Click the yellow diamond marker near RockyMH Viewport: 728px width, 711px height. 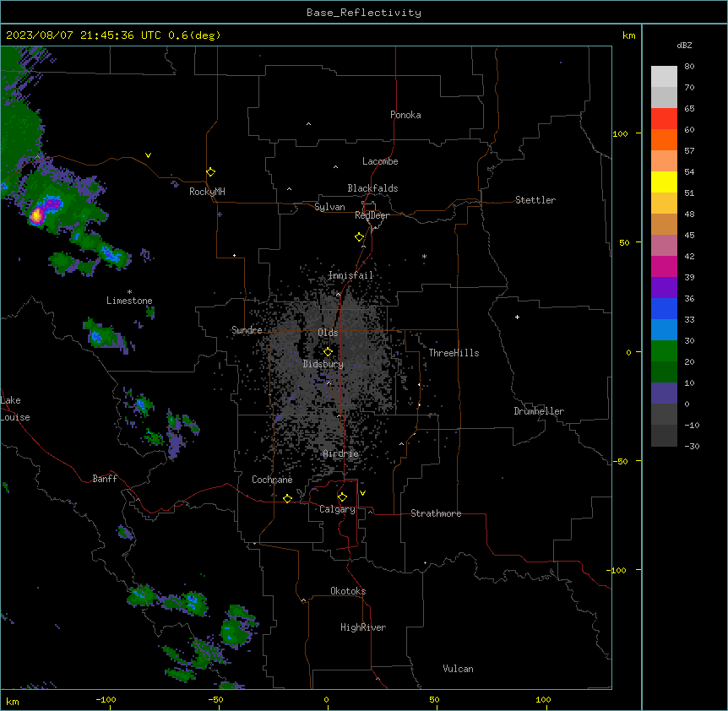[211, 172]
